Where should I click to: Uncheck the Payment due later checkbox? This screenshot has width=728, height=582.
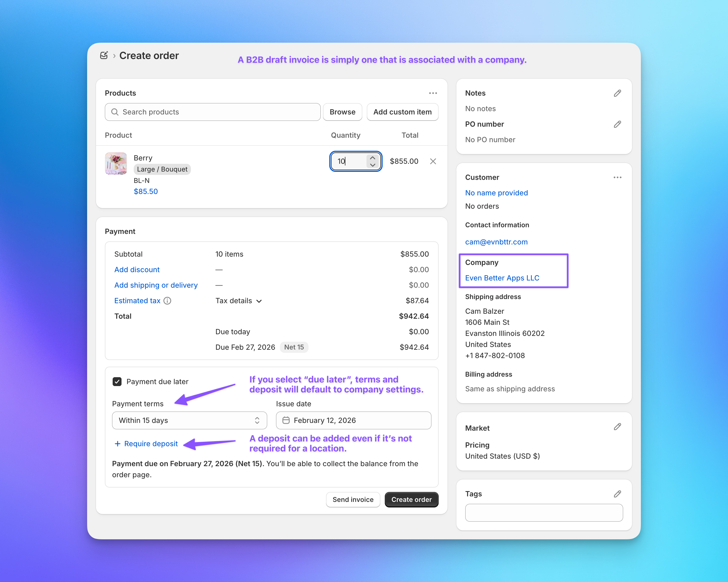pos(117,381)
